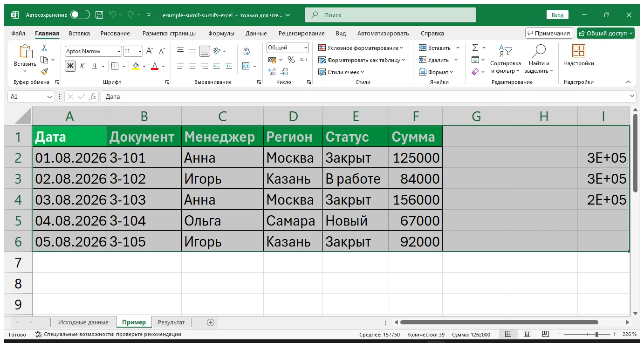This screenshot has height=343, width=644.
Task: Click the Undo arrow in title bar
Action: click(113, 15)
